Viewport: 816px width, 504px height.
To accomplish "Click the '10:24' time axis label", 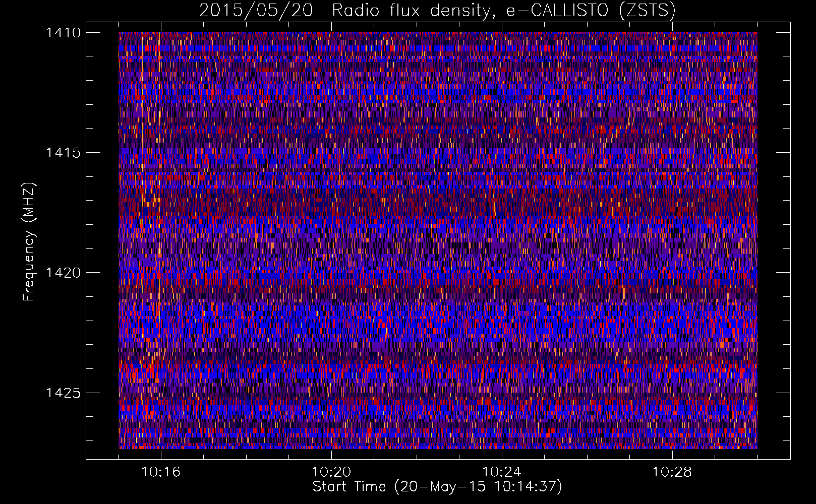I will (502, 472).
